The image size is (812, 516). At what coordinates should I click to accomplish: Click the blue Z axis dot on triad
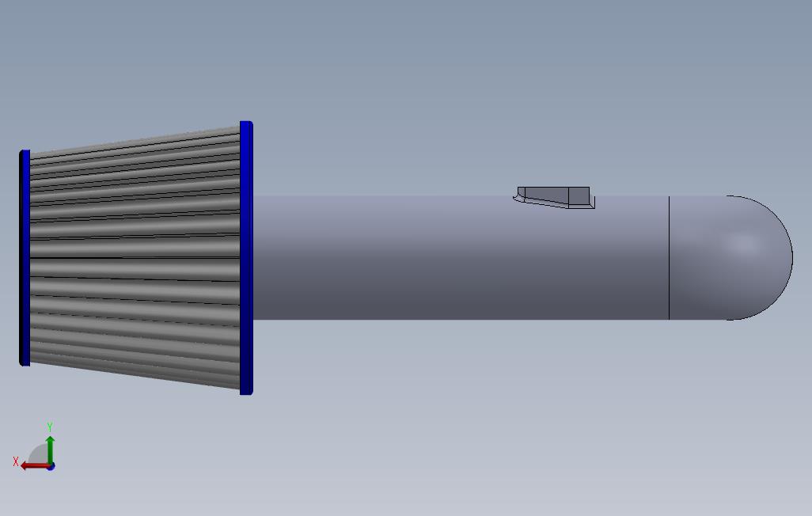point(51,467)
